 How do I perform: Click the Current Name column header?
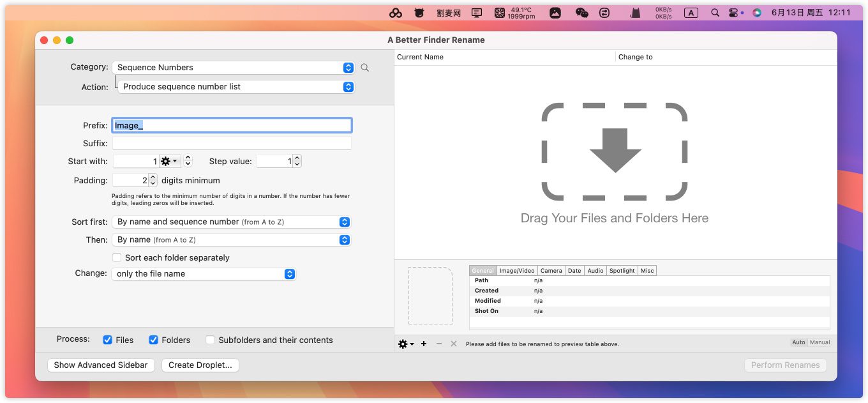pyautogui.click(x=505, y=57)
